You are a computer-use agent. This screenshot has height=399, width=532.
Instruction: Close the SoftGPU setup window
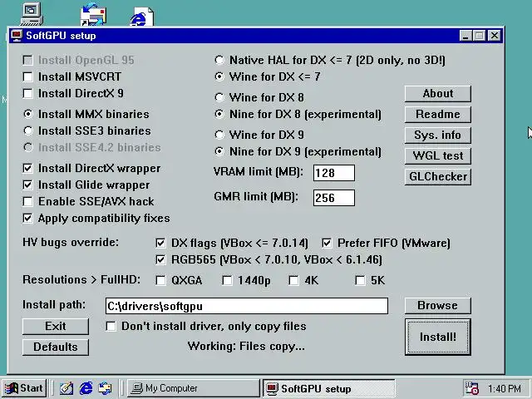pos(495,36)
